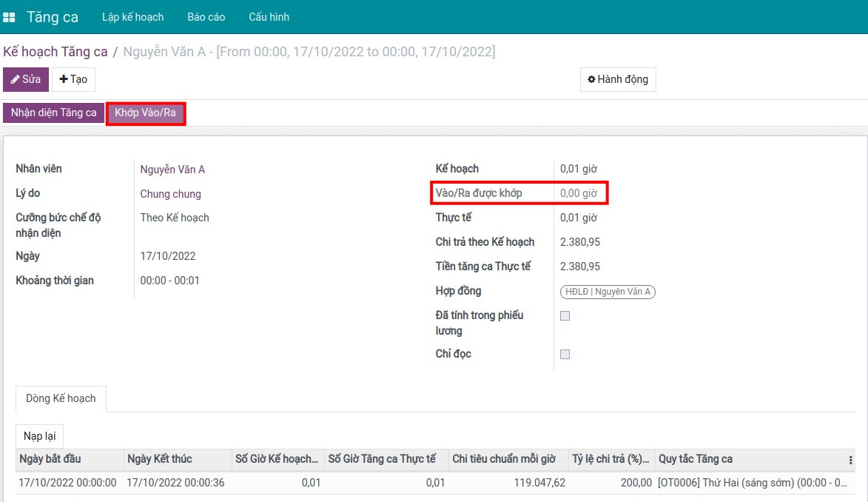Screen dimensions: 868x502
Task: Open the Cấu hình menu
Action: tap(269, 17)
